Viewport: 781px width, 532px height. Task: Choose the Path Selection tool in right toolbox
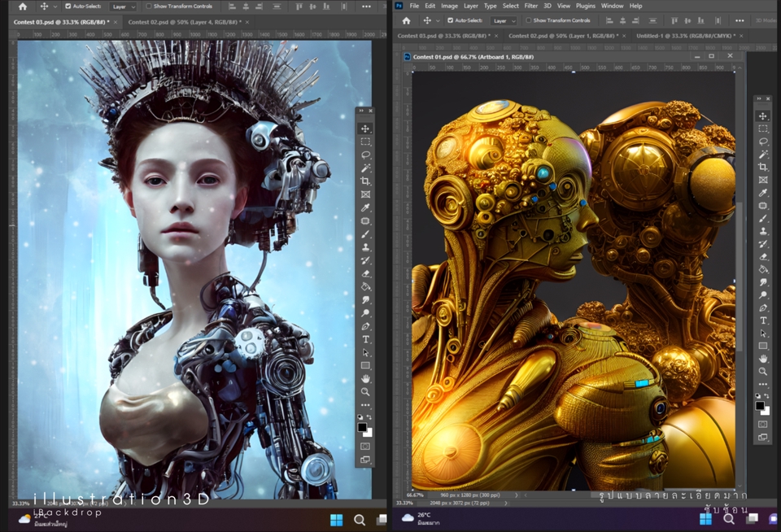click(762, 334)
